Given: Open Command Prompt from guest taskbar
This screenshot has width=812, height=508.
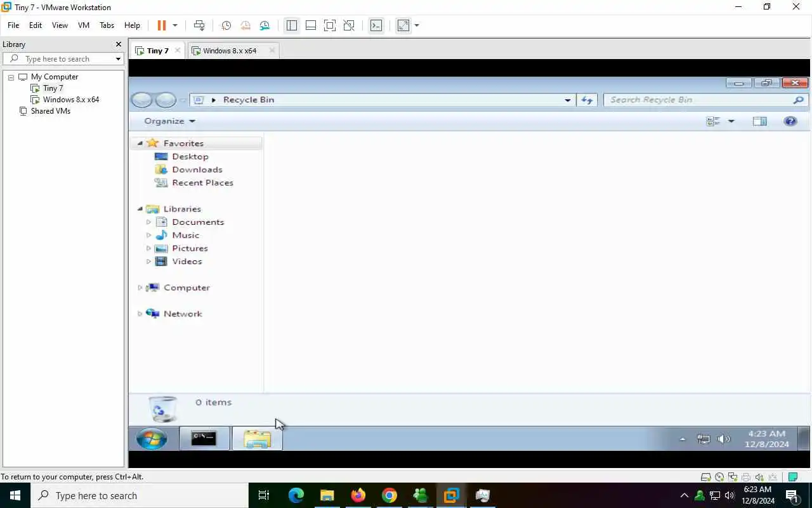Looking at the screenshot, I should [x=204, y=438].
